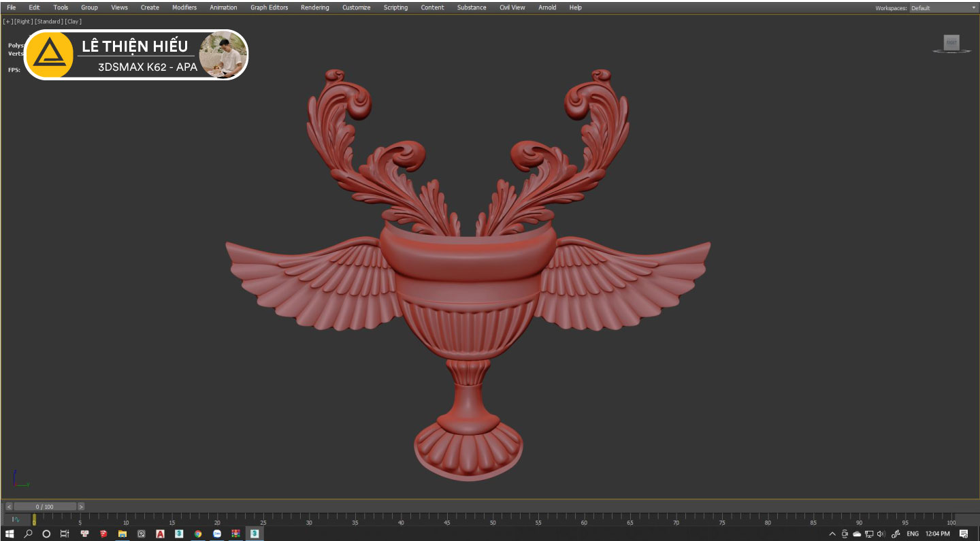Click the ViewCube in the viewport corner
This screenshot has width=980, height=541.
pos(951,43)
